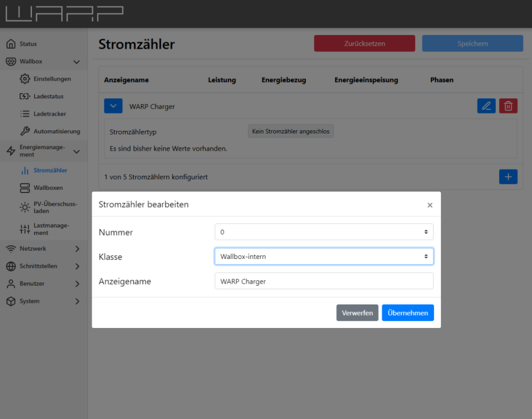532x419 pixels.
Task: Click the blue plus add meter icon
Action: [508, 177]
